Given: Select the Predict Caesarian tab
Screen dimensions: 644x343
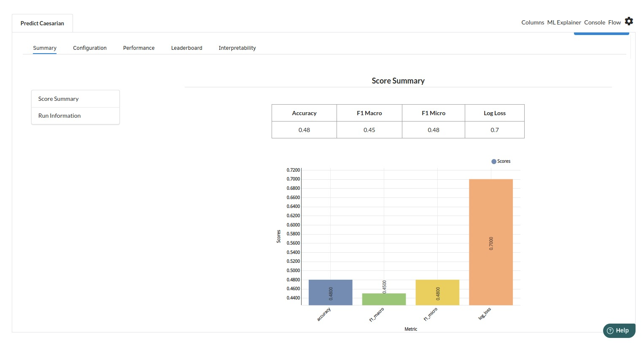Looking at the screenshot, I should point(42,23).
